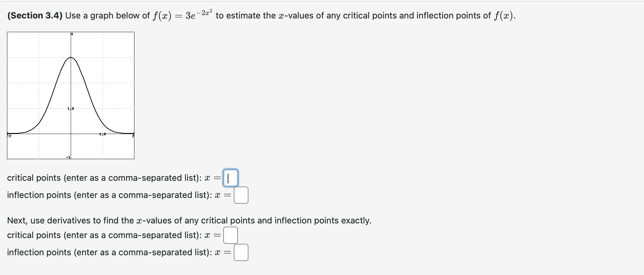Click the sentence starting with 'Next, use derivatives'
Viewport: 644px width, 275px height.
point(188,220)
